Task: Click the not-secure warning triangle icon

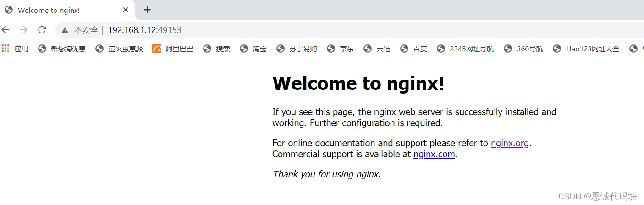Action: [65, 30]
